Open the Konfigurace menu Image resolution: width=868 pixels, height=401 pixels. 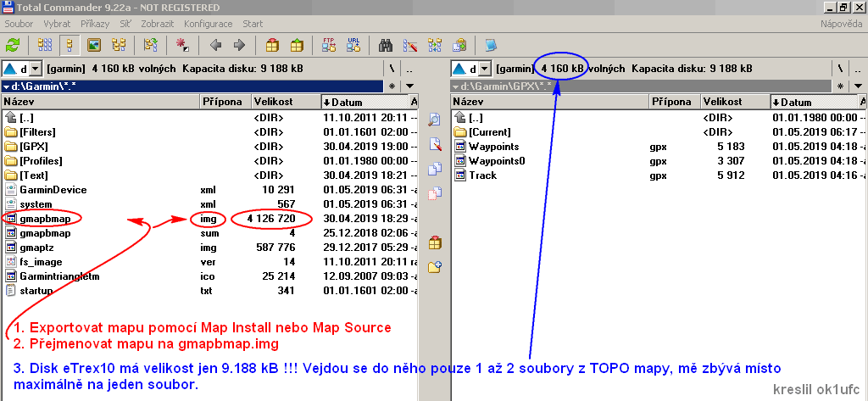tap(209, 24)
